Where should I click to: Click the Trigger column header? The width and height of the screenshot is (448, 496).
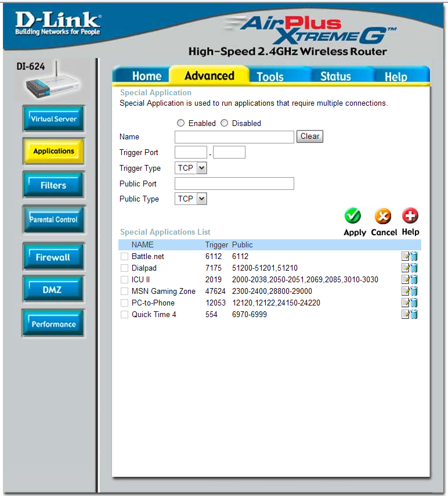(216, 245)
